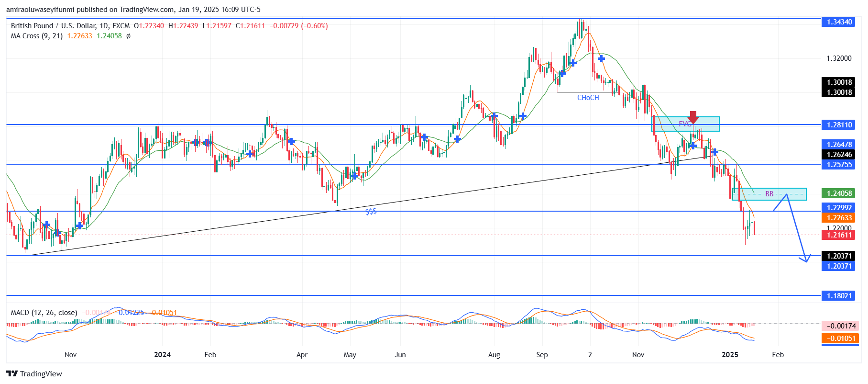Click the red down arrow above FVG zone
This screenshot has width=868, height=384.
[693, 117]
